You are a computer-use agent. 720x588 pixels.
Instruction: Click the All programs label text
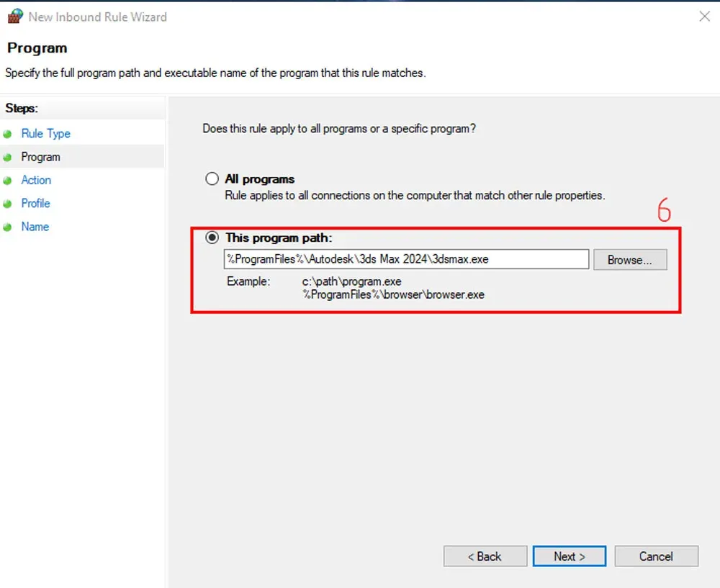[x=259, y=179]
